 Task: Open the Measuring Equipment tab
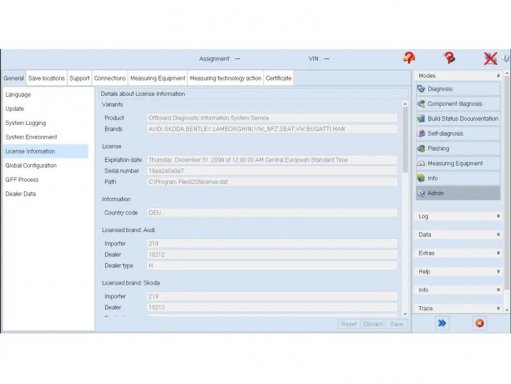pyautogui.click(x=158, y=78)
